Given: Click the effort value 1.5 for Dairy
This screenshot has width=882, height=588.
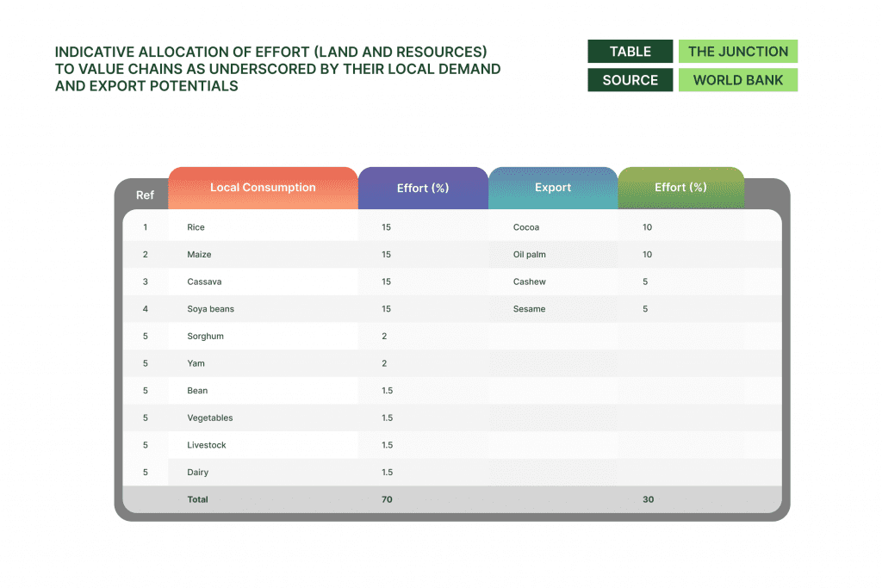Looking at the screenshot, I should click(387, 472).
